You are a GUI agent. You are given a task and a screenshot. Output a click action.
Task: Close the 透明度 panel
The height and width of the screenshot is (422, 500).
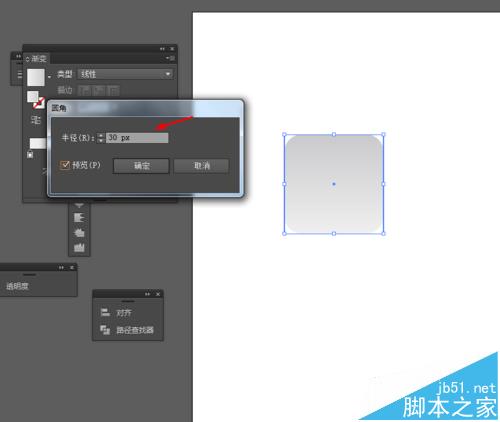click(72, 267)
